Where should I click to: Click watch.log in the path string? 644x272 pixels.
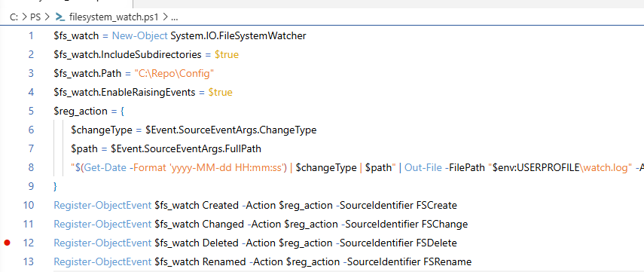[606, 167]
